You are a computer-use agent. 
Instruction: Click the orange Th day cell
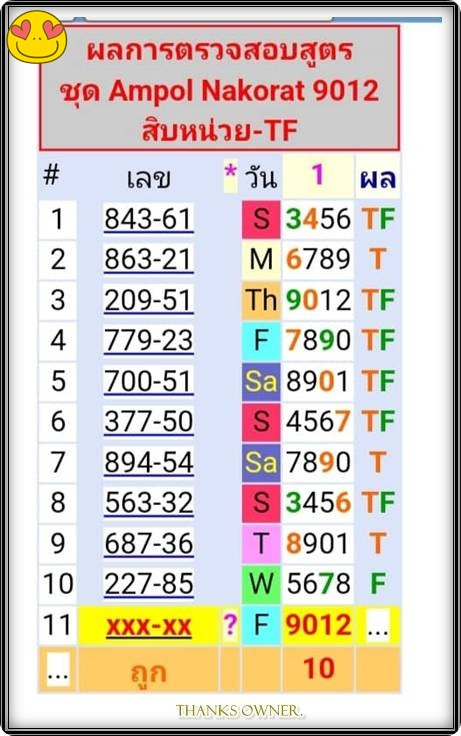(261, 300)
